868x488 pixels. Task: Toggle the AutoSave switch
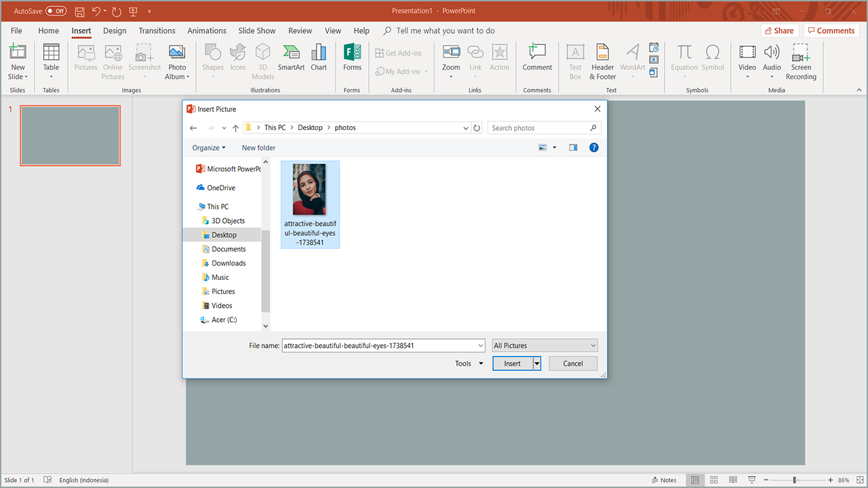click(x=56, y=11)
